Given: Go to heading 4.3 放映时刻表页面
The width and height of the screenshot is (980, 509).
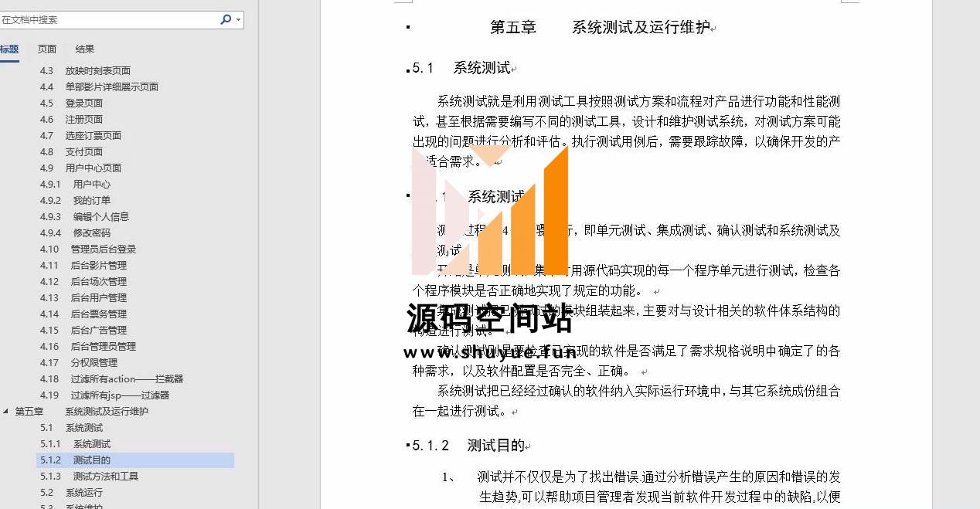Looking at the screenshot, I should (85, 71).
